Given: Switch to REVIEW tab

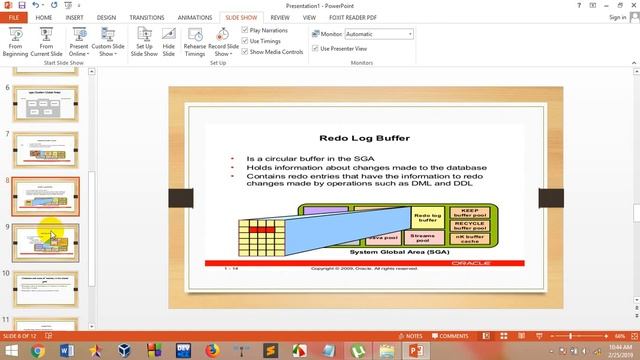Looking at the screenshot, I should (x=280, y=18).
